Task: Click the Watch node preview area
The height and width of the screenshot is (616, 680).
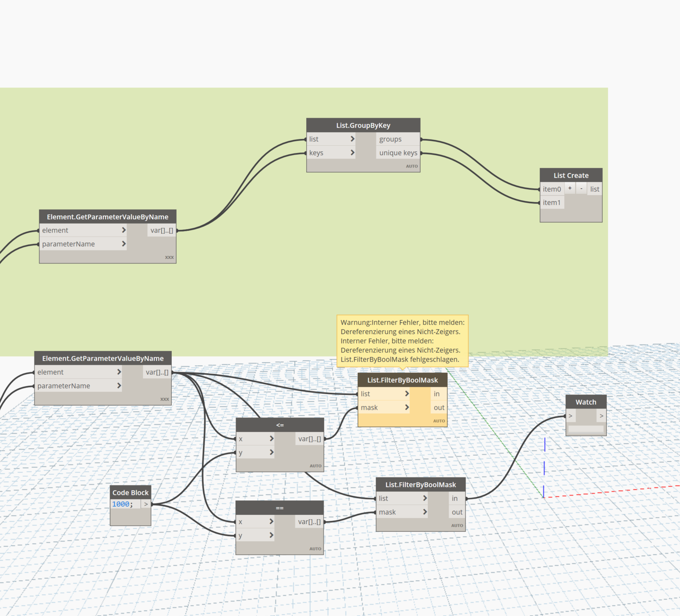Action: point(586,429)
